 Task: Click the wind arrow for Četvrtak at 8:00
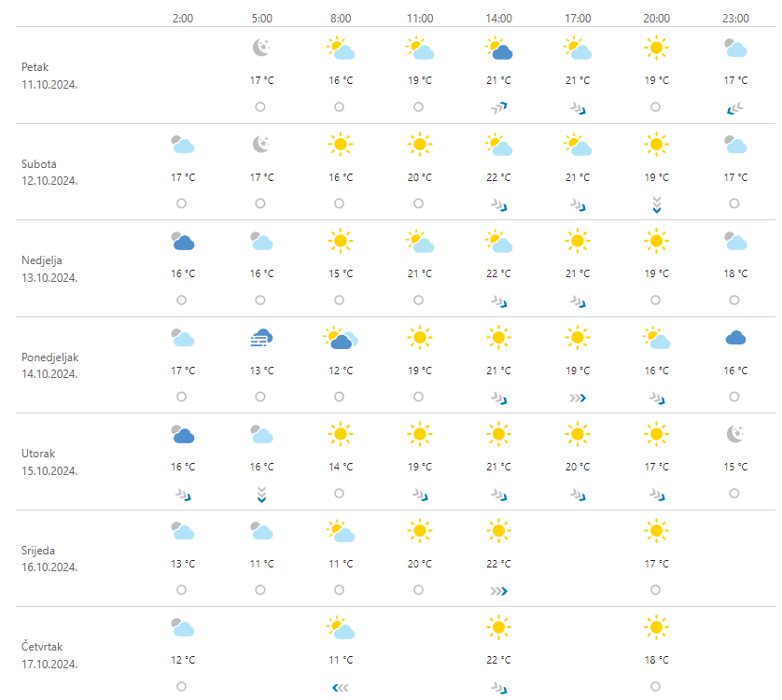(x=341, y=688)
